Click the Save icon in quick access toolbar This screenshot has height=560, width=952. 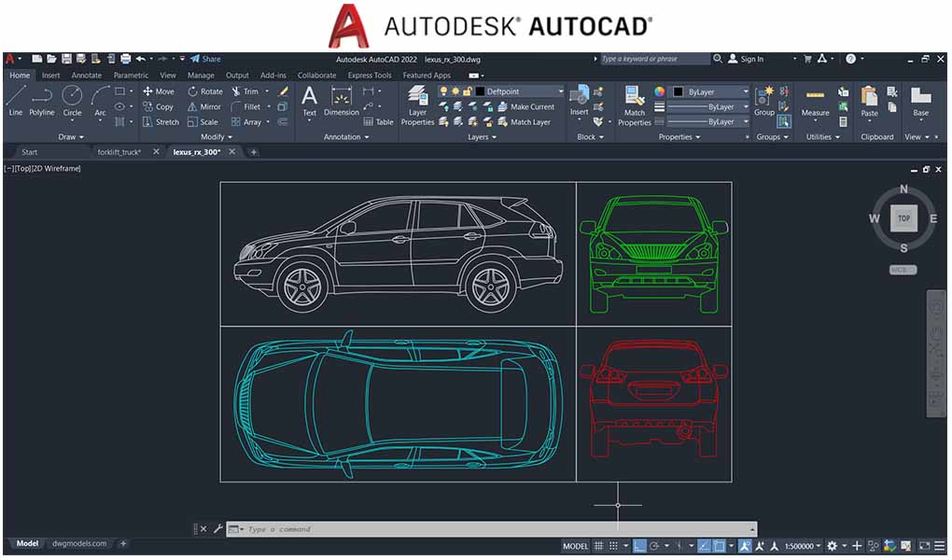[66, 59]
